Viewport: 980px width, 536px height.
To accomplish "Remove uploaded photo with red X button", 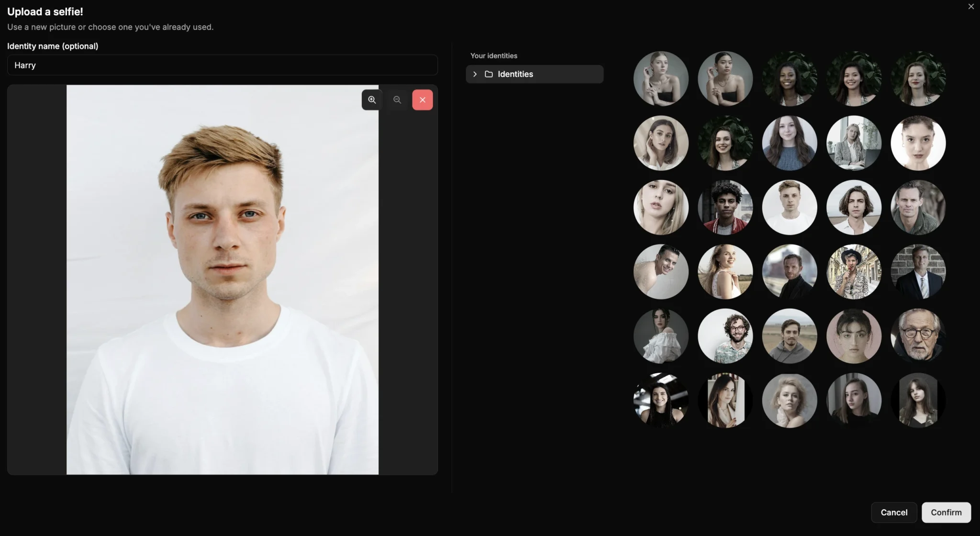I will click(423, 100).
